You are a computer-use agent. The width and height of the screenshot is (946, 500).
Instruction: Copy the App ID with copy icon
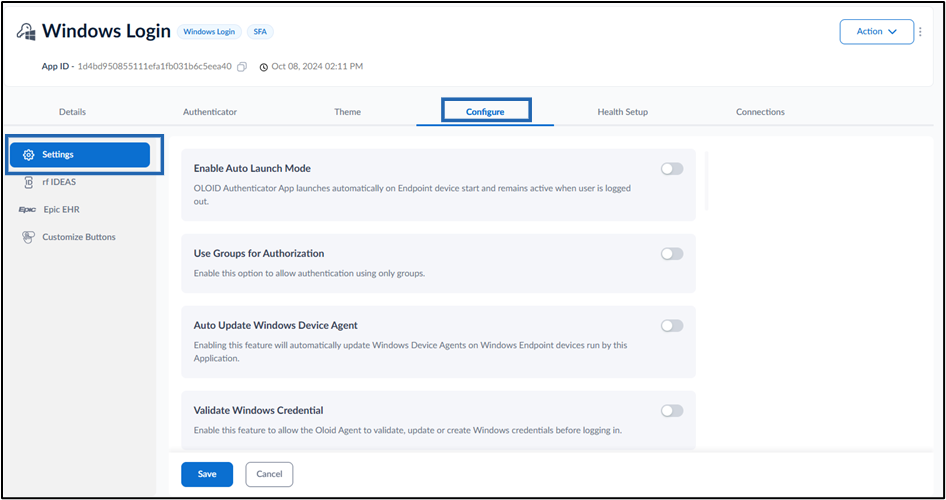pos(242,67)
